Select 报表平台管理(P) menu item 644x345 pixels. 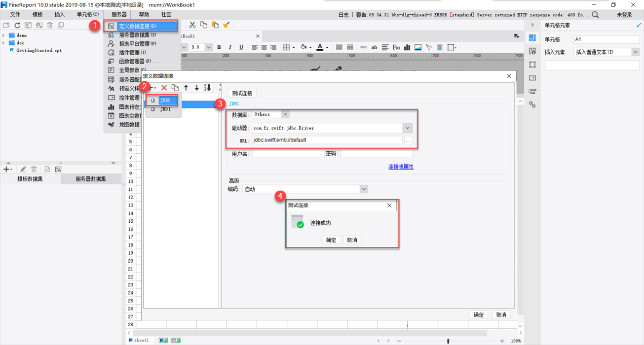(138, 43)
